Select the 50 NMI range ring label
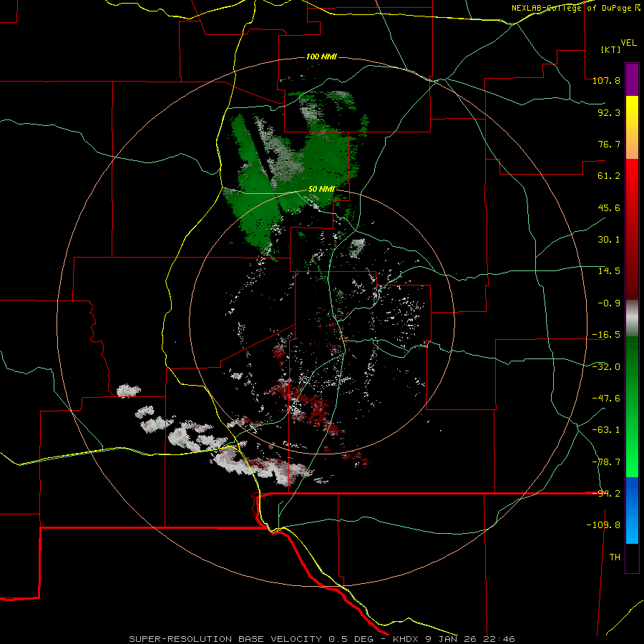Image resolution: width=644 pixels, height=644 pixels. tap(321, 190)
